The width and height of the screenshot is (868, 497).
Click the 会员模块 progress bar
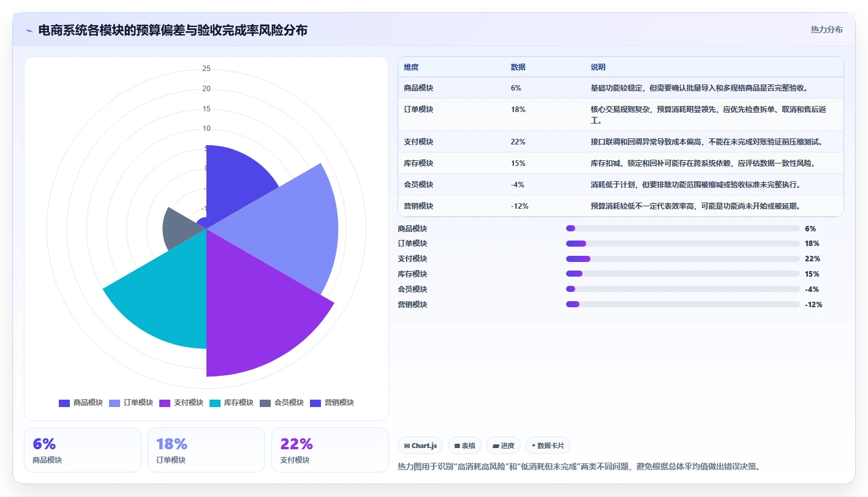[683, 289]
